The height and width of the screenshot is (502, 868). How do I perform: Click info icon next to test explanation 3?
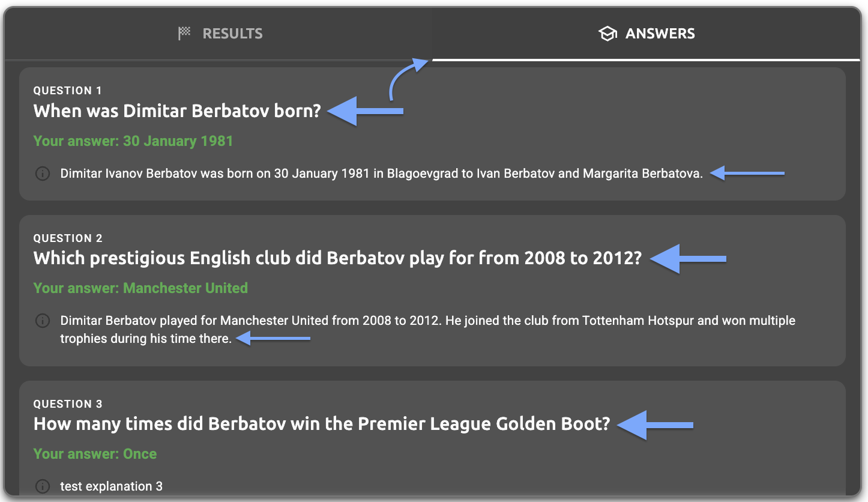43,486
